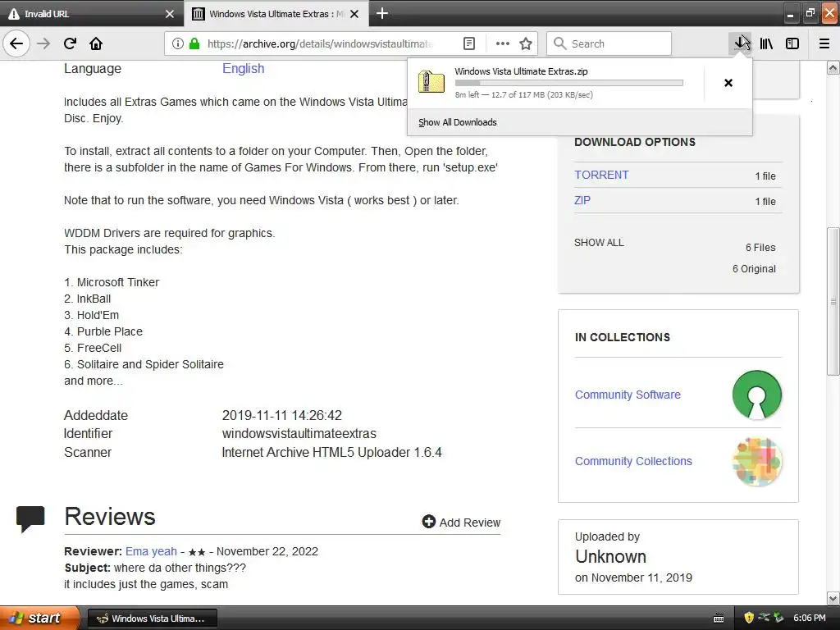Click the Addeddate value 2019-11-11 14:26:42
This screenshot has width=840, height=630.
coord(282,415)
